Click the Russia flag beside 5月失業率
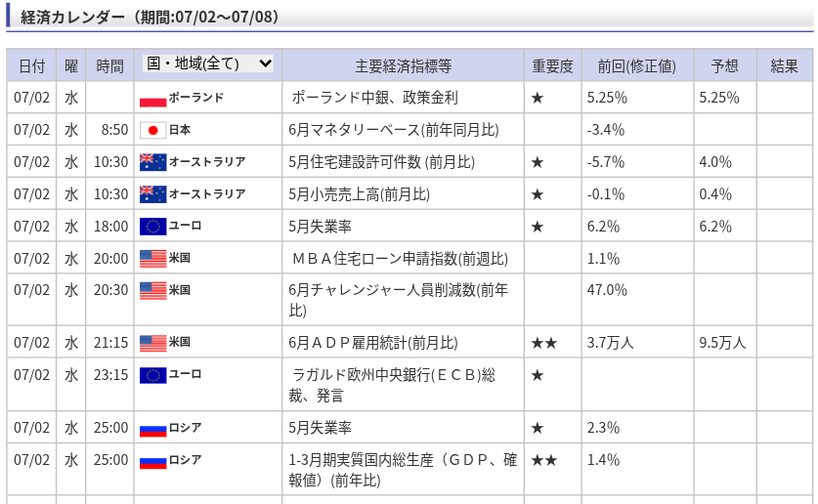This screenshot has height=504, width=818. (x=152, y=429)
